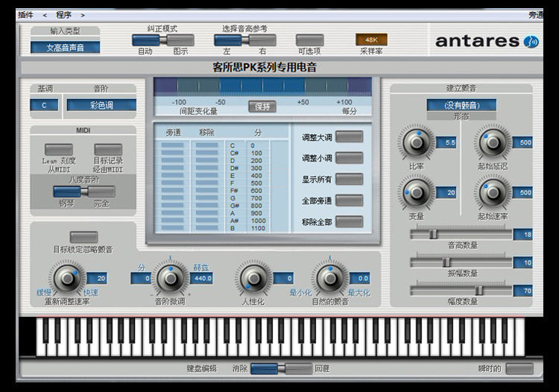Open the 插件 menu

click(25, 15)
